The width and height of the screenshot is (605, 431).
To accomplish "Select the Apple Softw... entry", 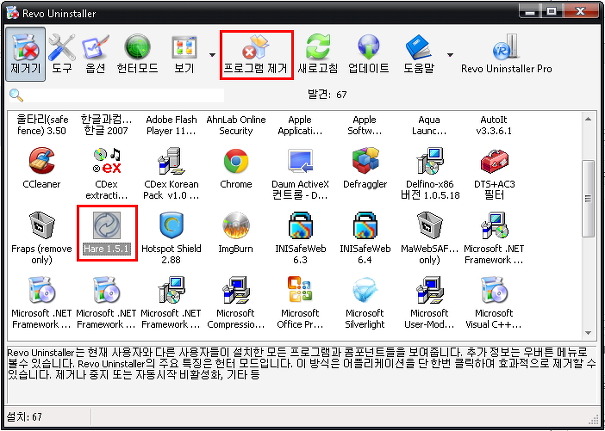I will click(365, 125).
